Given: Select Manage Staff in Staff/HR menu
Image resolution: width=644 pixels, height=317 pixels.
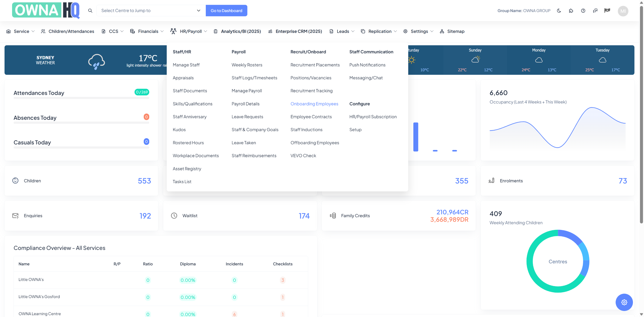Looking at the screenshot, I should pyautogui.click(x=186, y=65).
